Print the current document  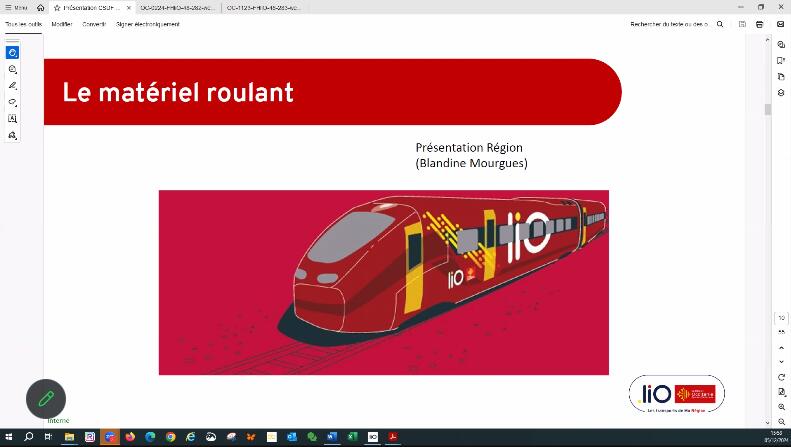pos(759,24)
